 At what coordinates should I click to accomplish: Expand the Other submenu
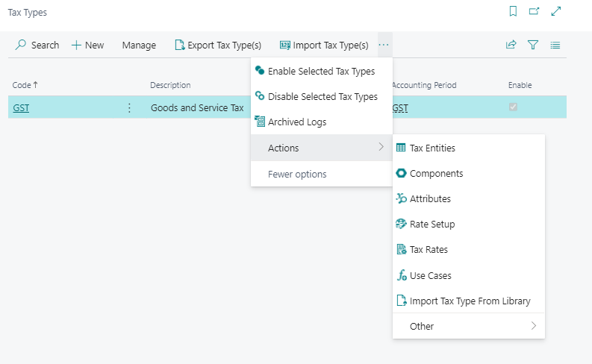[x=469, y=326]
